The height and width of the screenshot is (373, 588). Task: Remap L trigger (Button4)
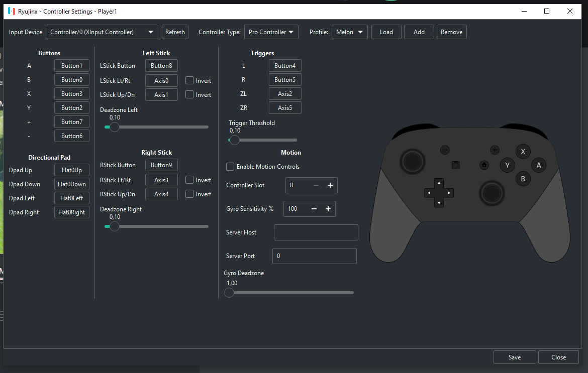click(x=285, y=66)
